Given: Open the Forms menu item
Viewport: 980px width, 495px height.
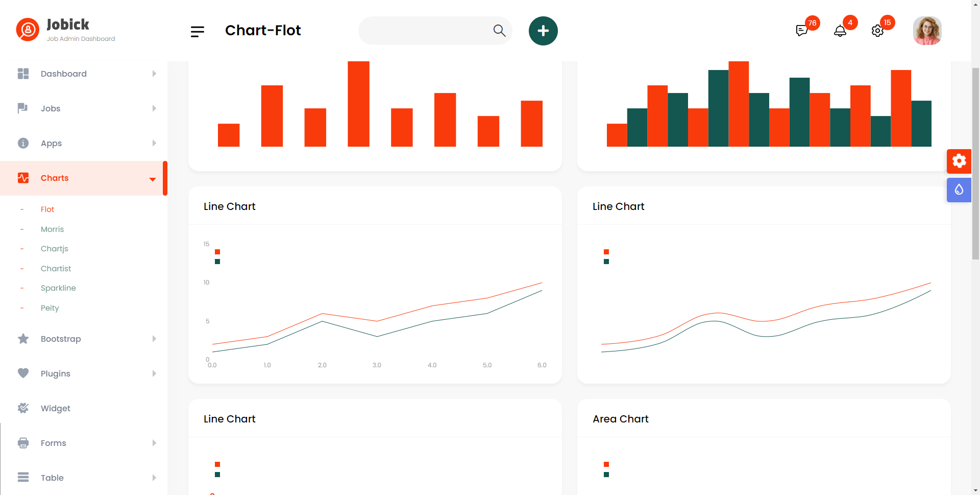Looking at the screenshot, I should click(84, 443).
